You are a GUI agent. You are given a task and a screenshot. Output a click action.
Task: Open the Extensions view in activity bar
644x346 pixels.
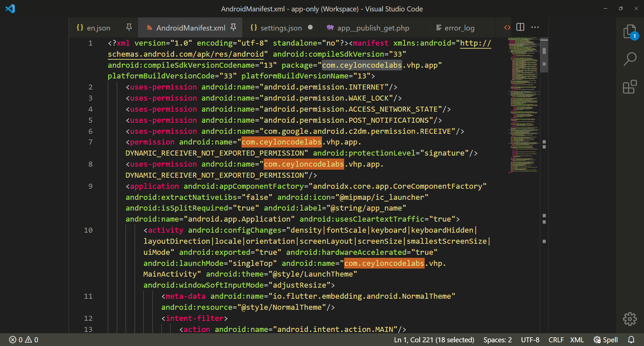(x=630, y=87)
